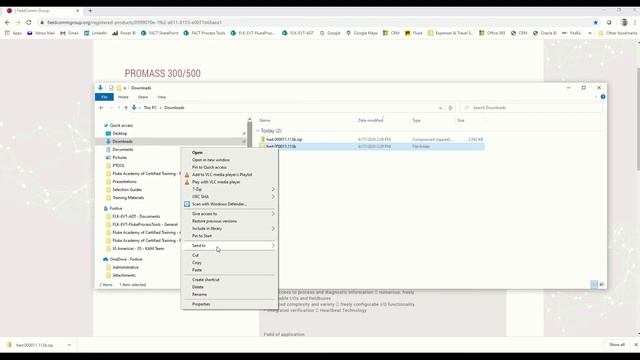Open the Training Materials folder
Viewport: 640px width, 360px height.
[x=128, y=198]
